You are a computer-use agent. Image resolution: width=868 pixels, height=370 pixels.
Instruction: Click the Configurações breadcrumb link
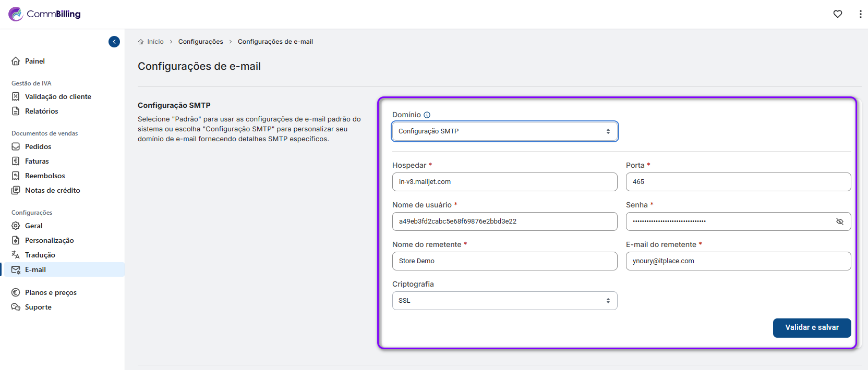(x=200, y=42)
